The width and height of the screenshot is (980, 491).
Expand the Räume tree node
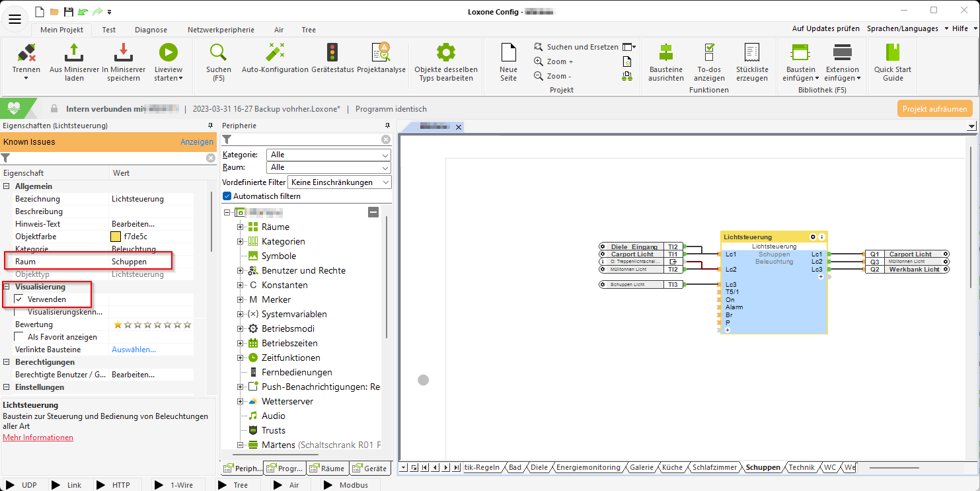[241, 227]
